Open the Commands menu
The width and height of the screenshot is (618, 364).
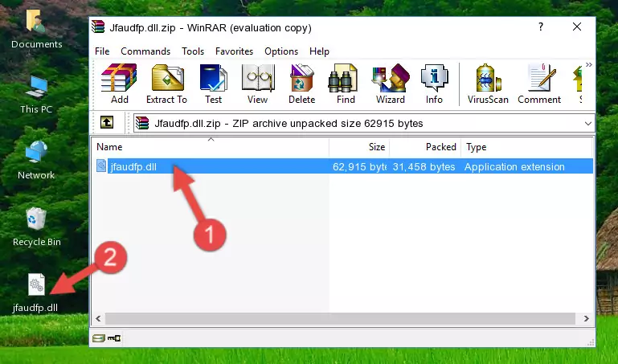(x=145, y=51)
